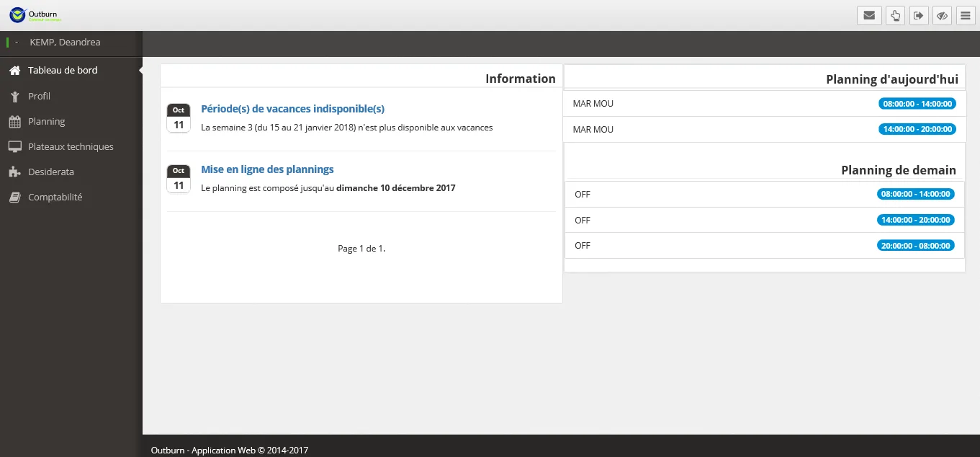Click the text about semaine 3 vacances

pos(347,128)
